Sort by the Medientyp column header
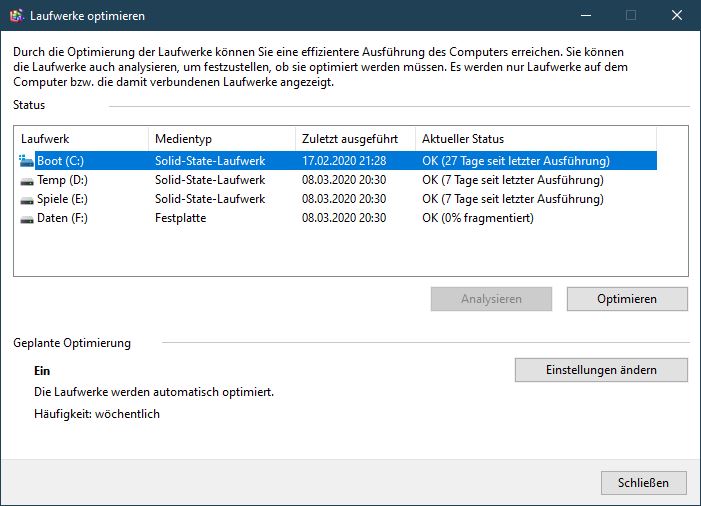Screen dimensions: 701x506 coord(220,139)
